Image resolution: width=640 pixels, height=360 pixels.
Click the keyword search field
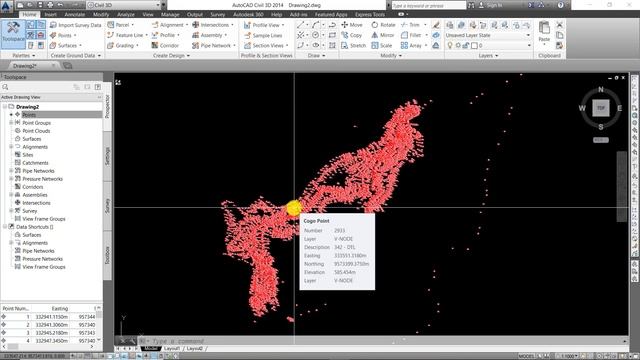(428, 5)
